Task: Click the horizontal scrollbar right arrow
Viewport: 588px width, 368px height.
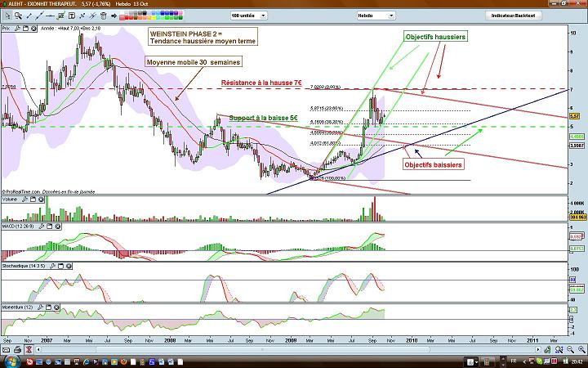Action: point(538,350)
